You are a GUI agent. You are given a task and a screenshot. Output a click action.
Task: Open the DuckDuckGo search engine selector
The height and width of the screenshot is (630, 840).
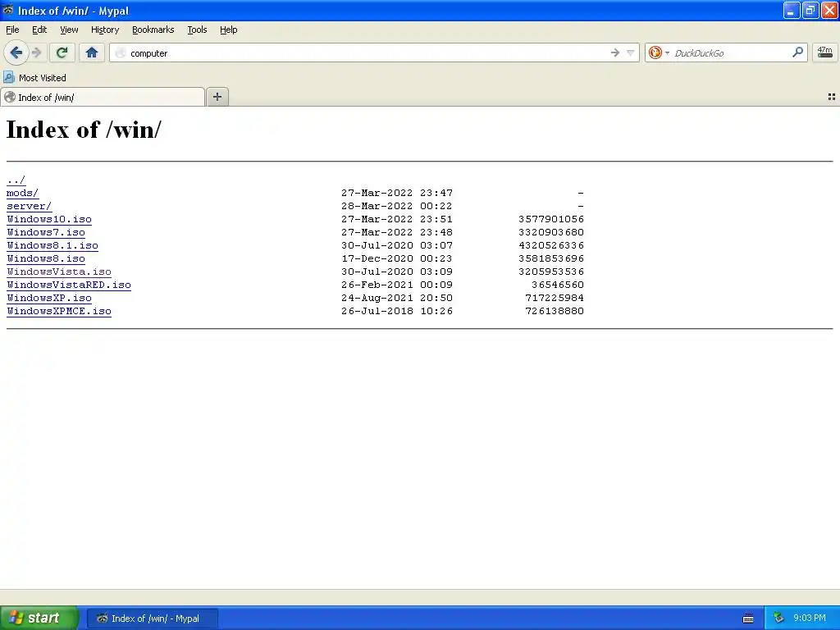[659, 52]
